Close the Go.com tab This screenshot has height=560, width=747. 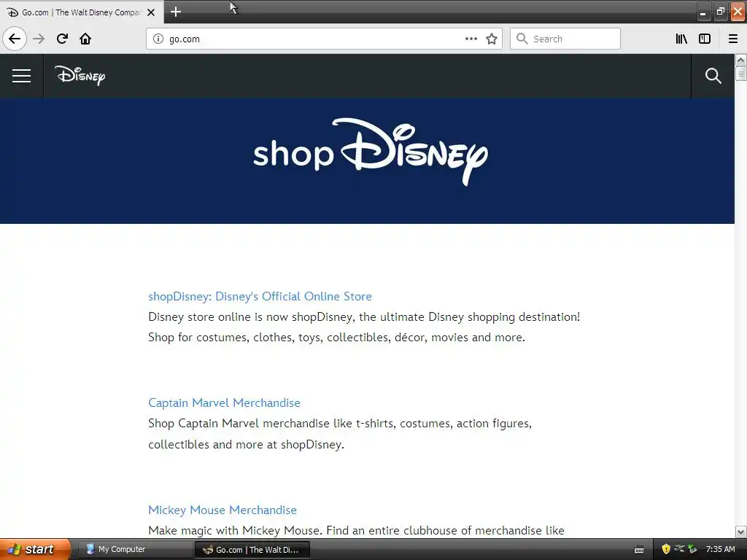pyautogui.click(x=151, y=12)
